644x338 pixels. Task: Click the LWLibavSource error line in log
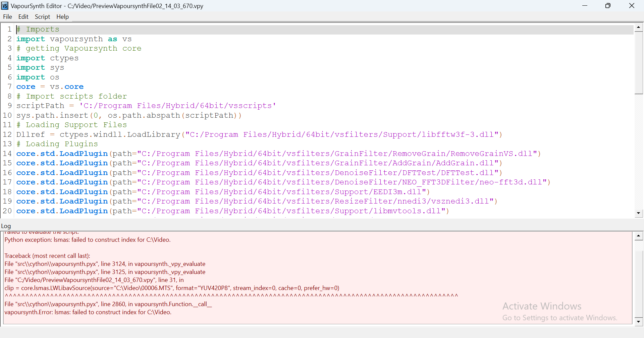click(x=172, y=288)
